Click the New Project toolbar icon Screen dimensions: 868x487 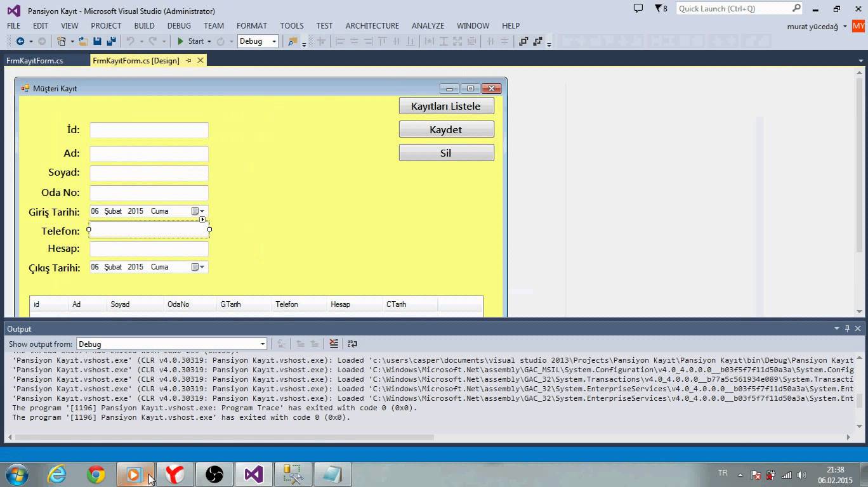coord(62,41)
